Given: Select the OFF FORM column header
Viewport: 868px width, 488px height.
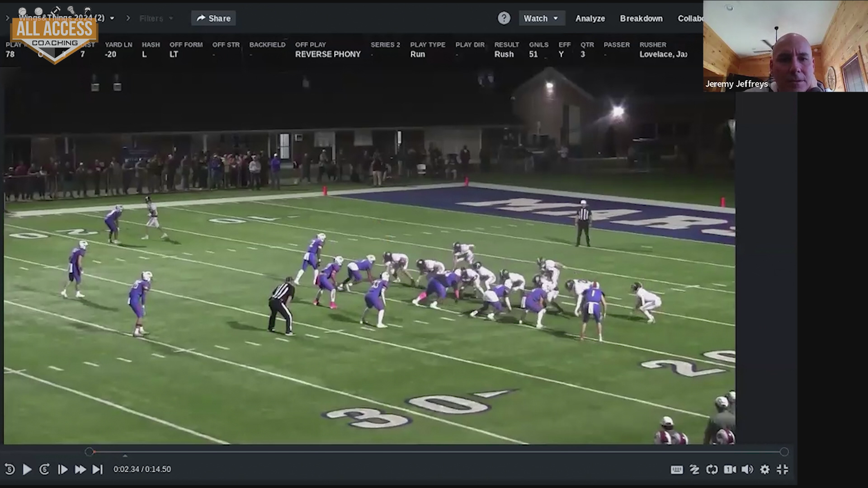Looking at the screenshot, I should click(x=186, y=45).
